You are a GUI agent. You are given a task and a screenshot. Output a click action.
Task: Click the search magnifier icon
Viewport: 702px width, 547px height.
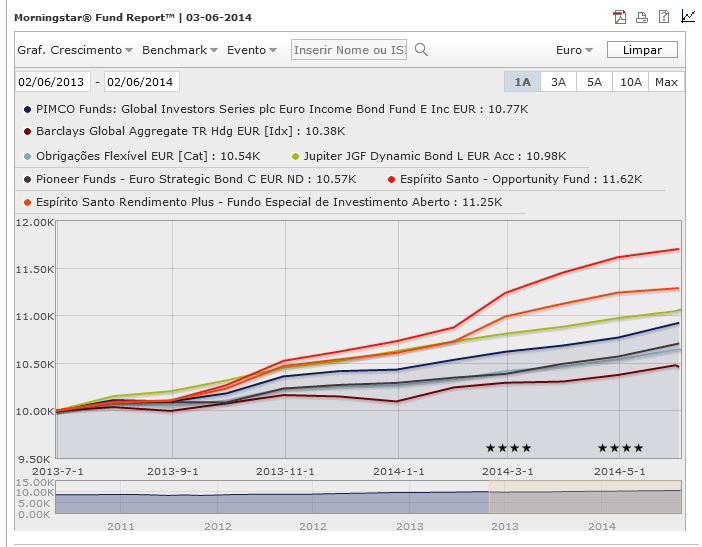coord(421,49)
